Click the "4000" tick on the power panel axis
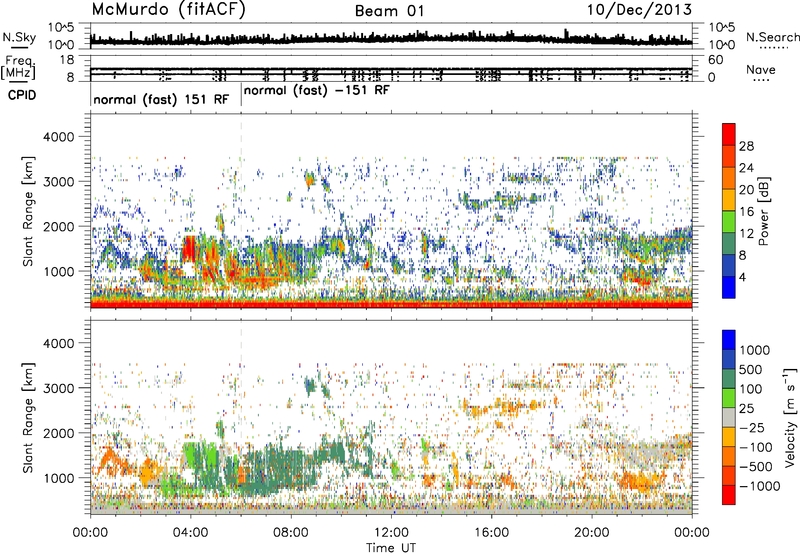 point(58,137)
